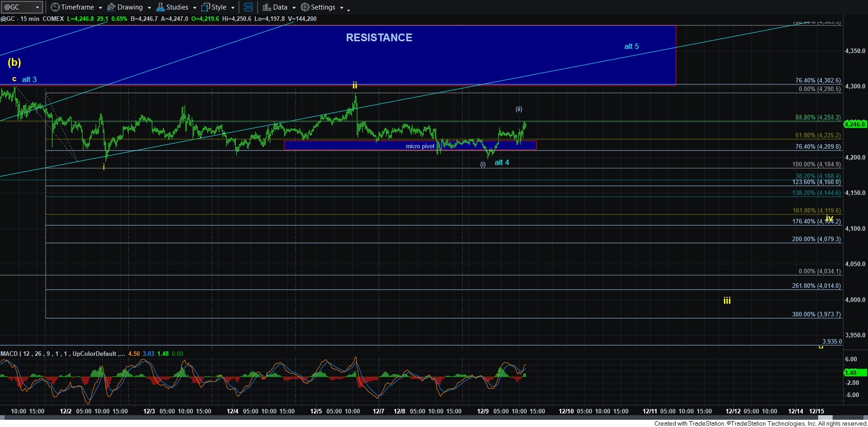Select the RESISTANCE text label on chart
The image size is (868, 427).
tap(379, 38)
